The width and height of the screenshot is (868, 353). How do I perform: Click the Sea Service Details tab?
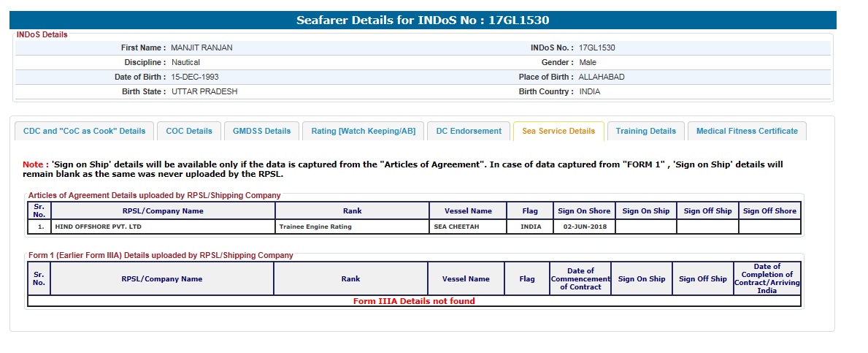[558, 131]
